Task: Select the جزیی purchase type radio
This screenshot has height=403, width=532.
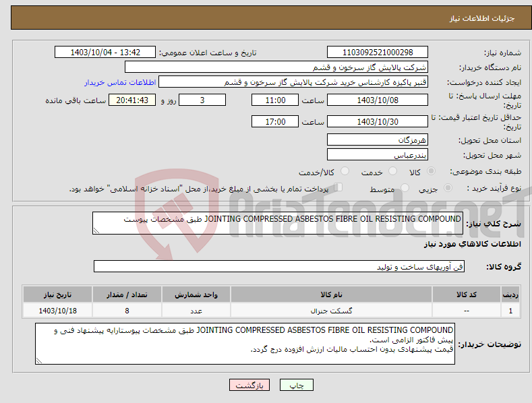Action: click(448, 188)
